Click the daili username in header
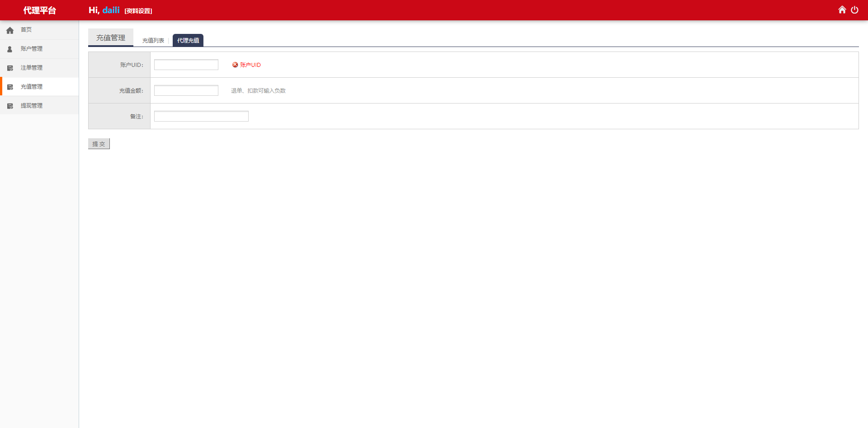Screen dimensions: 868x428 (x=111, y=10)
